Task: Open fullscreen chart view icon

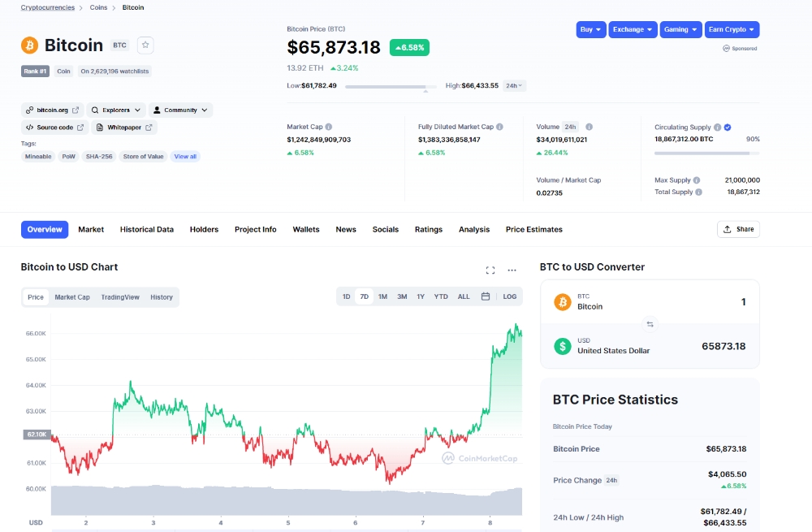Action: 490,270
